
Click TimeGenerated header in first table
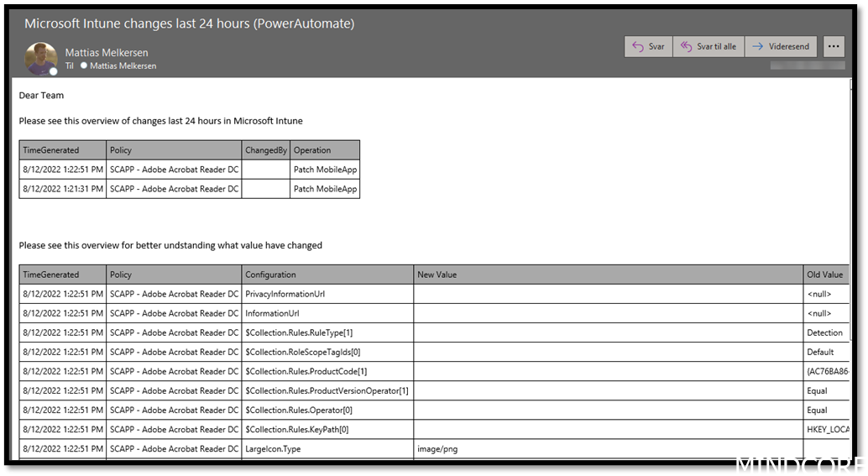point(63,150)
